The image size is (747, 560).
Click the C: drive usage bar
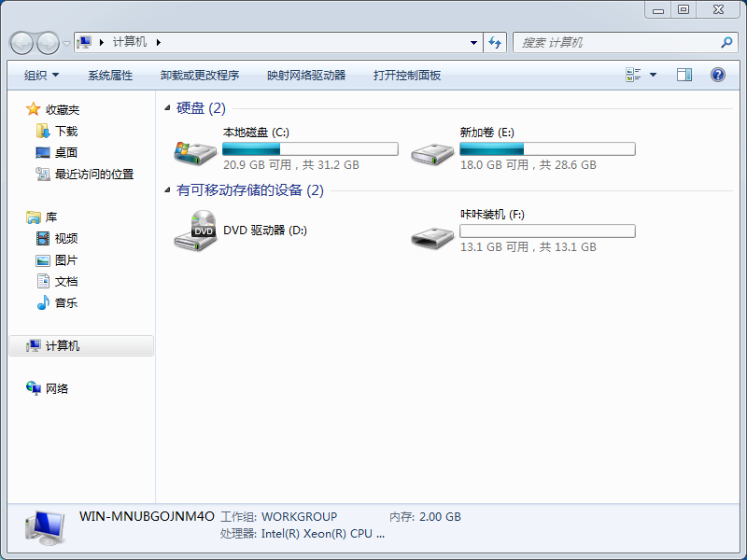tap(310, 149)
